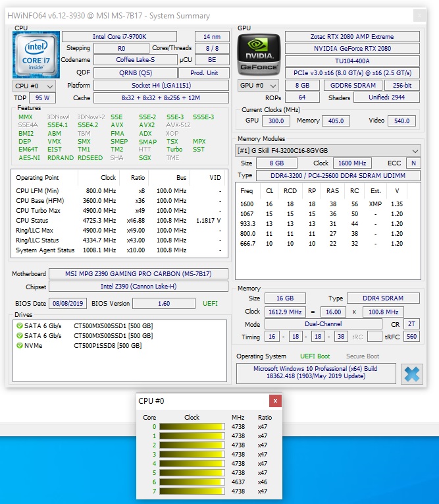Click the Cores/Threads 8 / 8 value

pyautogui.click(x=212, y=49)
